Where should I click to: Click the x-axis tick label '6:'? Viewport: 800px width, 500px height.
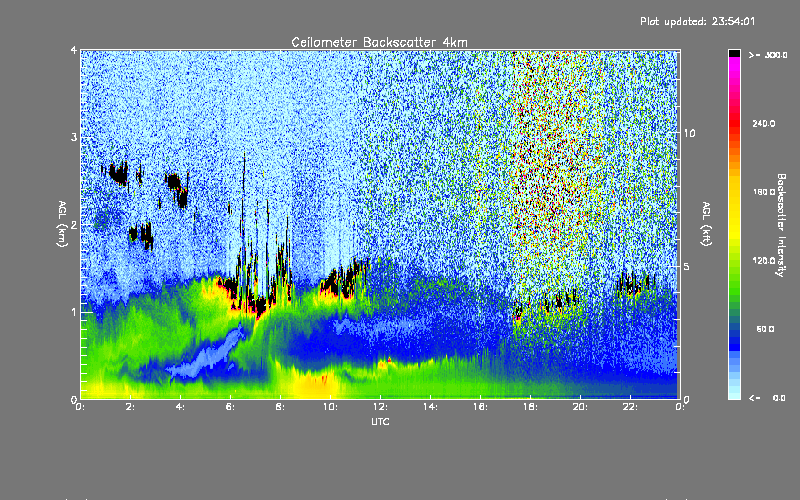231,407
